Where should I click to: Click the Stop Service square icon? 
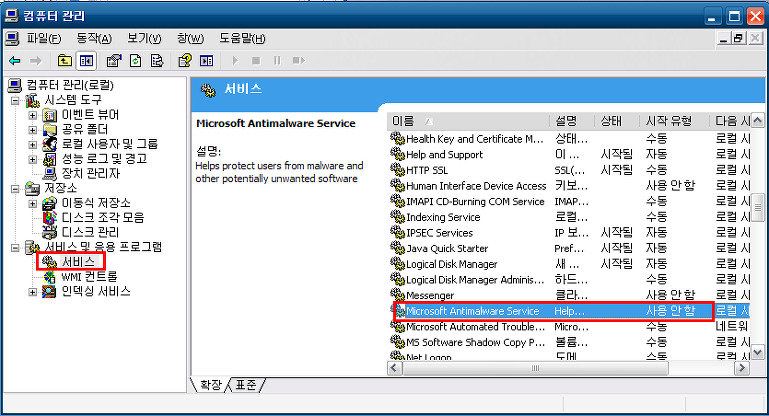256,60
